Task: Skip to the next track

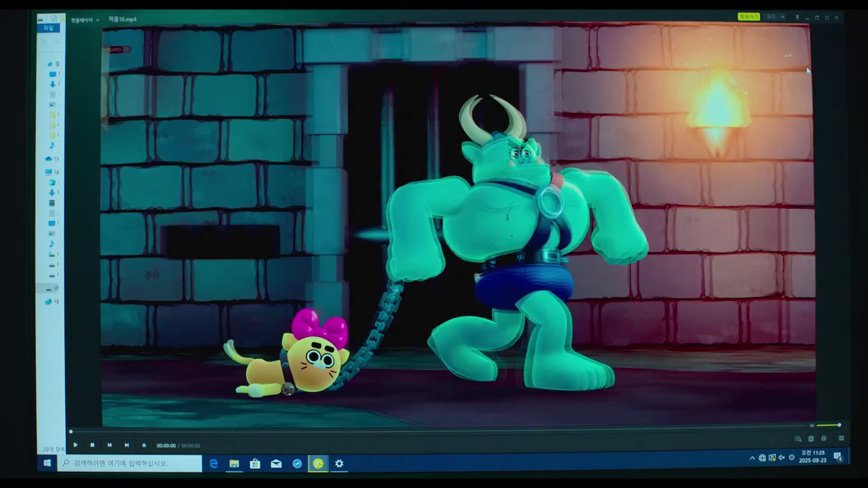Action: [x=126, y=445]
